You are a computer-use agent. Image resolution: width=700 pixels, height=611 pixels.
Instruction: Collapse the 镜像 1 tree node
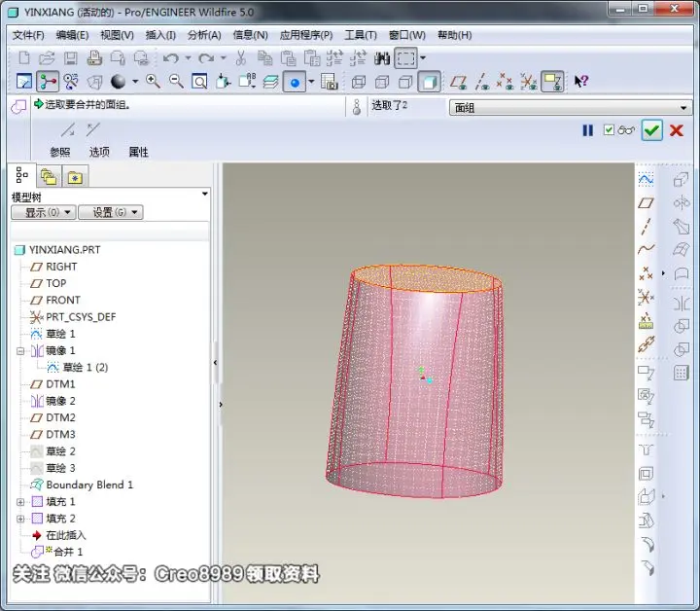coord(20,351)
